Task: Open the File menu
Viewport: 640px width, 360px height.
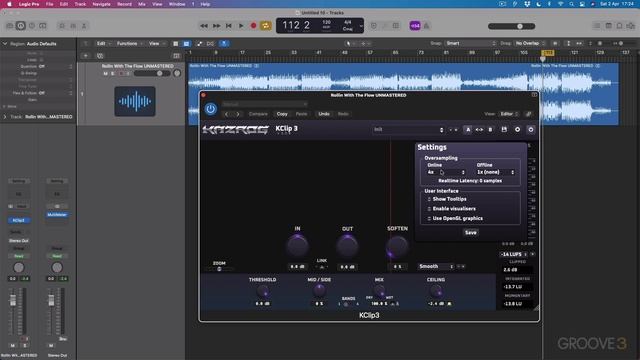Action: [49, 4]
